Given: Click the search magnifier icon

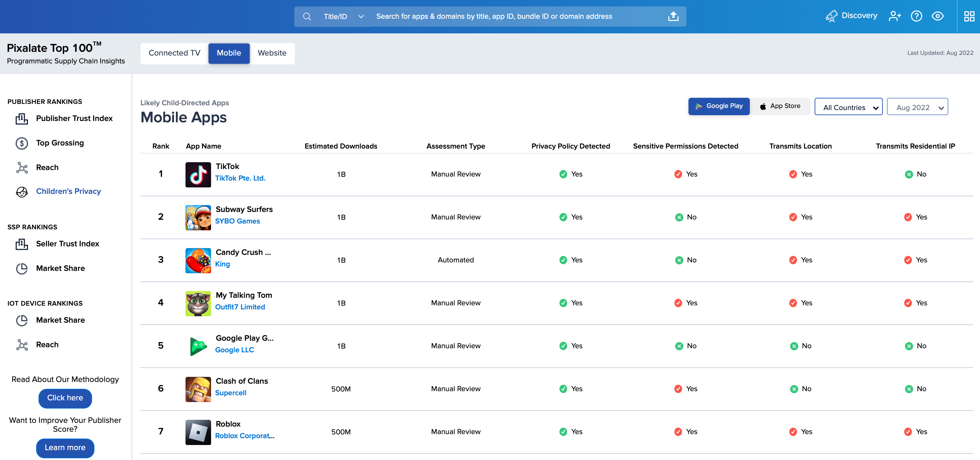Looking at the screenshot, I should [307, 16].
